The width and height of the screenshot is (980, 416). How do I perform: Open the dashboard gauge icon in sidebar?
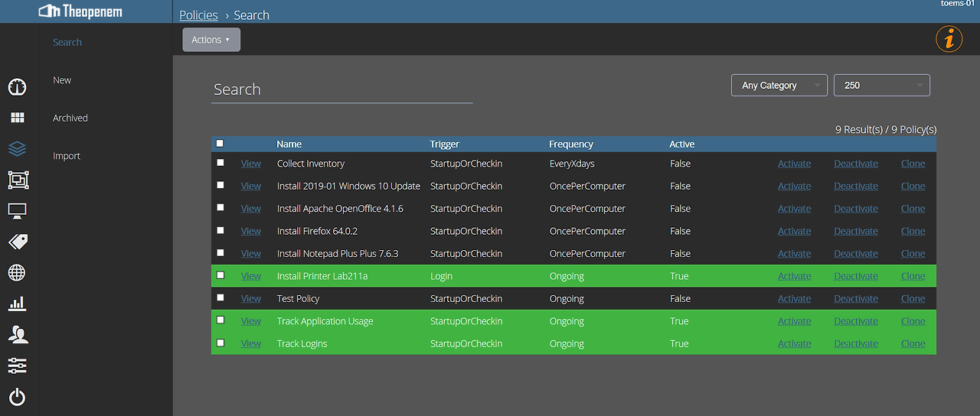click(17, 87)
